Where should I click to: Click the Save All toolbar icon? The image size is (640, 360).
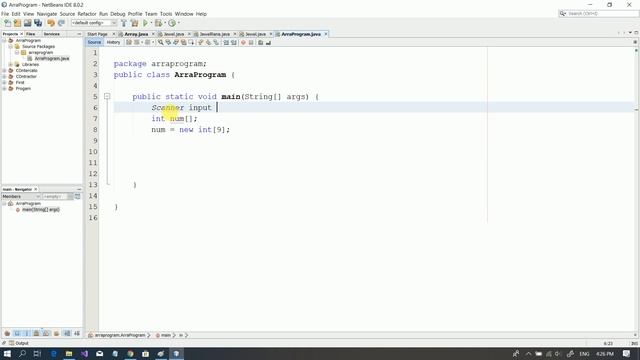click(38, 23)
